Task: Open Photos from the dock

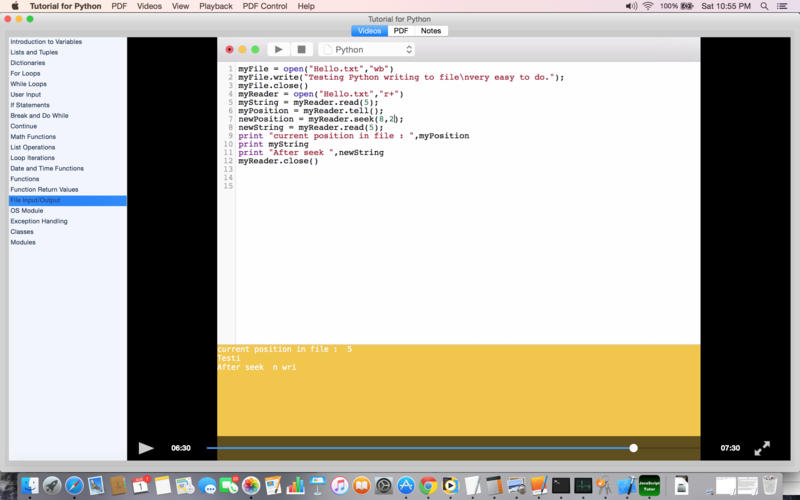Action: 251,485
